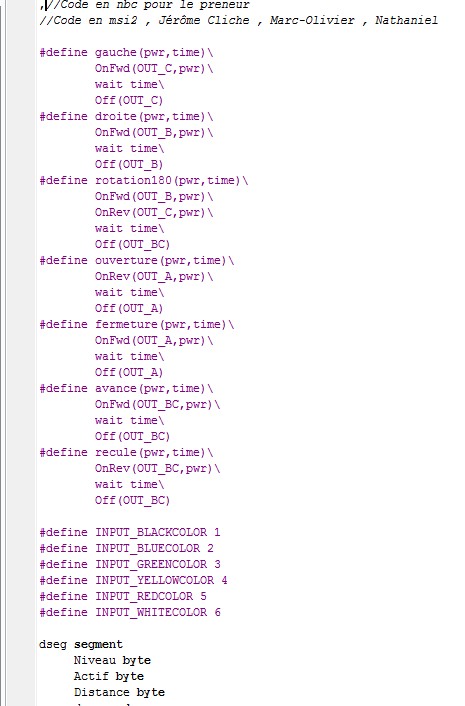Click the #define ouverture macro line
Image resolution: width=465 pixels, height=706 pixels.
point(137,261)
